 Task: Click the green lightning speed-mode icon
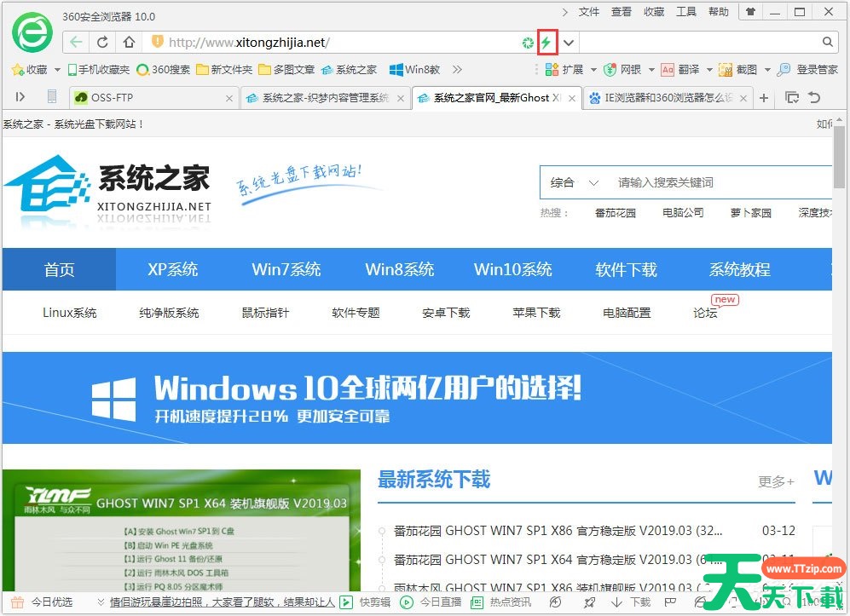point(547,43)
